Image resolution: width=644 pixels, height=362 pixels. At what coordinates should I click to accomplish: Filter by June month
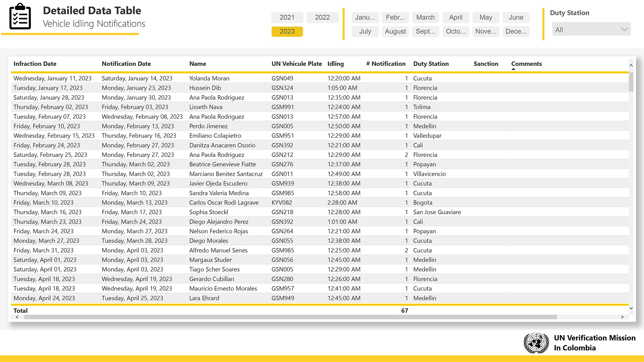pos(516,17)
